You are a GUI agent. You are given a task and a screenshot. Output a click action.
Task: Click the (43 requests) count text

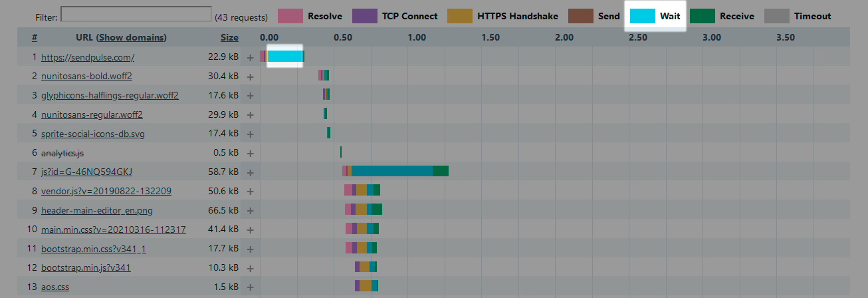click(x=241, y=17)
